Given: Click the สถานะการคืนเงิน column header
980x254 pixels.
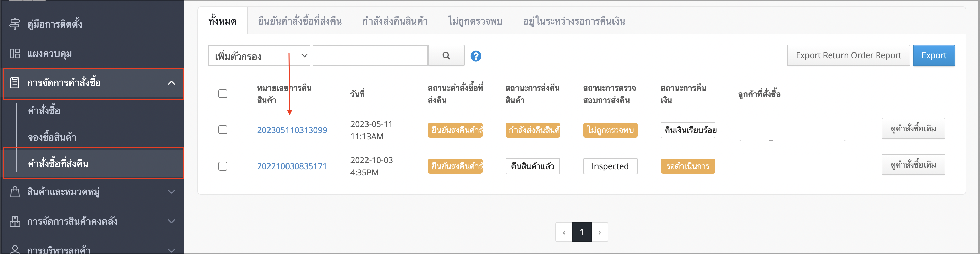Looking at the screenshot, I should (683, 94).
